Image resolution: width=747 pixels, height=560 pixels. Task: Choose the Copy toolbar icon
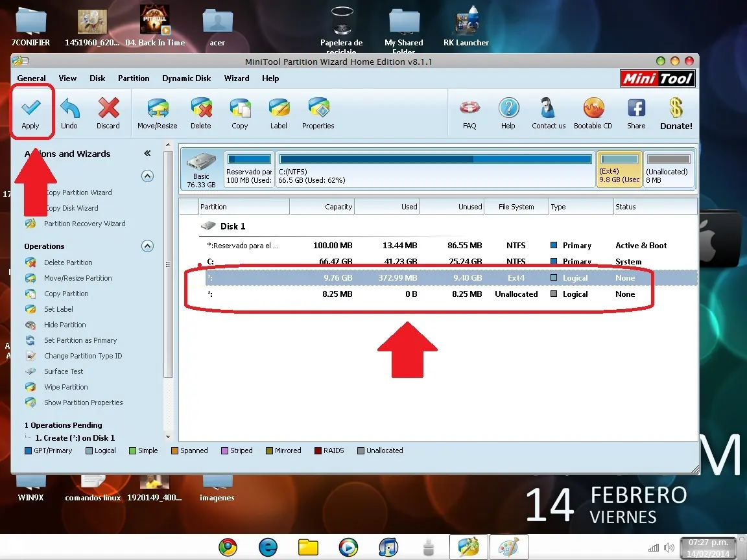click(240, 113)
